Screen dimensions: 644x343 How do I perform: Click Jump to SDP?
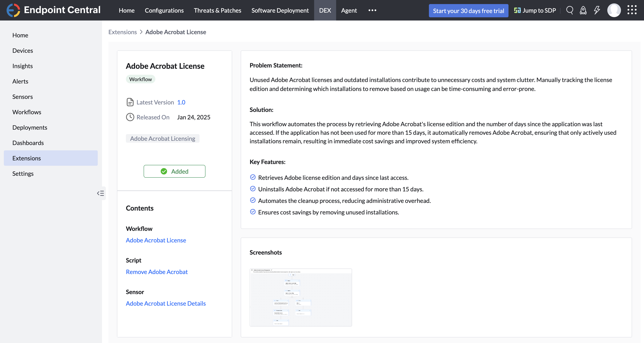535,10
